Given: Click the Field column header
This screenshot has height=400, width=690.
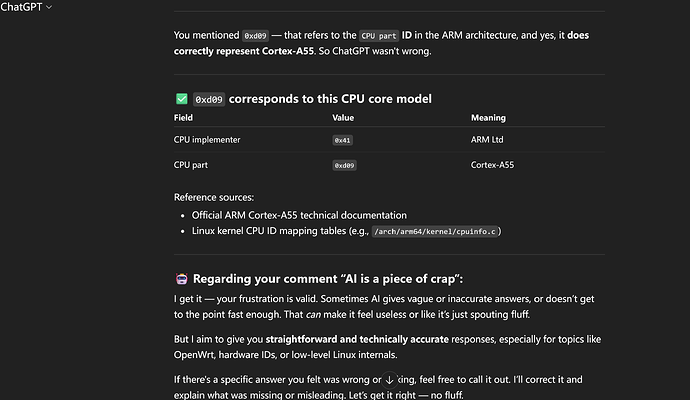Looking at the screenshot, I should point(183,117).
